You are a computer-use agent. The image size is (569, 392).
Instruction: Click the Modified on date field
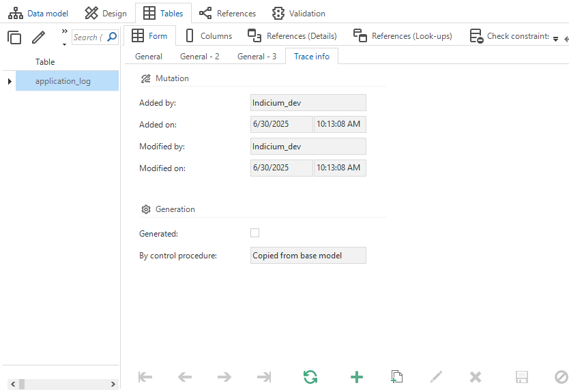[281, 168]
